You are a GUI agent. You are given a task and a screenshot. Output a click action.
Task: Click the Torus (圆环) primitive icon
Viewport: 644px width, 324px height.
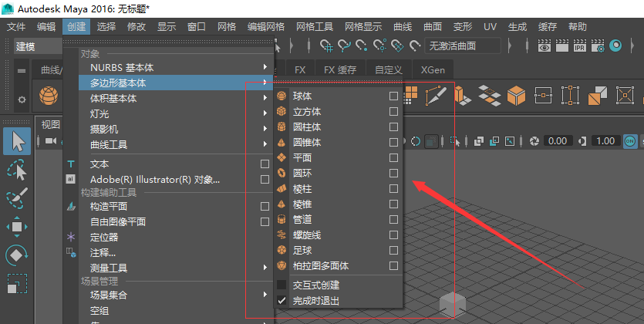[282, 173]
